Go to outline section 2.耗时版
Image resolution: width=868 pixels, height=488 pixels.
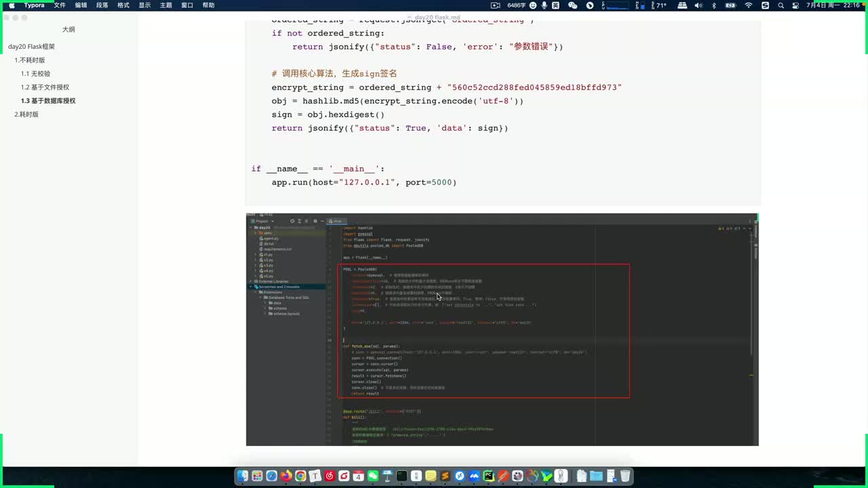tap(26, 115)
